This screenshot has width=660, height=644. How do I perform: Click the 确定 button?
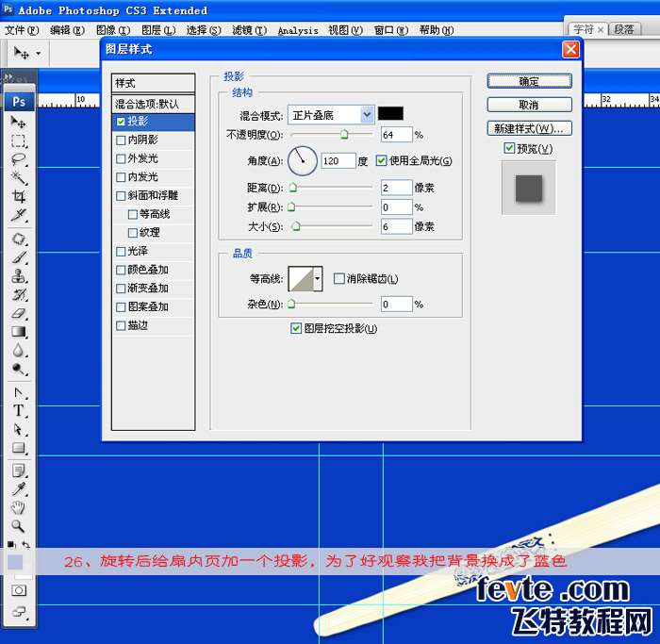tap(529, 81)
